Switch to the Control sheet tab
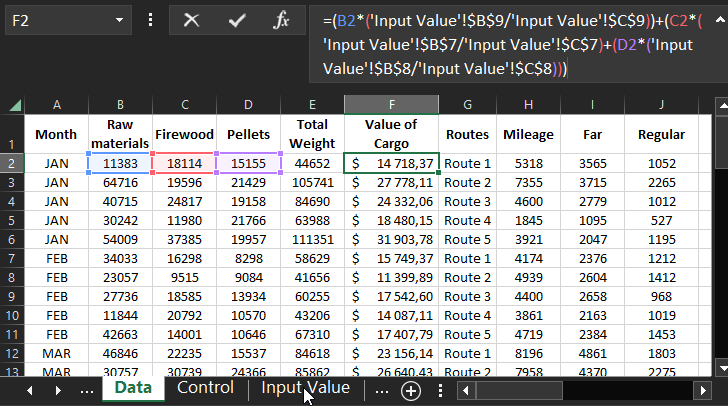The height and width of the screenshot is (406, 728). pos(204,389)
